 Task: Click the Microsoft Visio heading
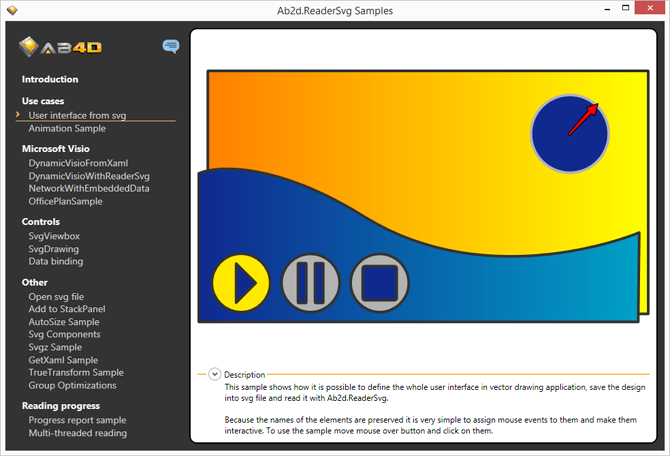(x=56, y=149)
